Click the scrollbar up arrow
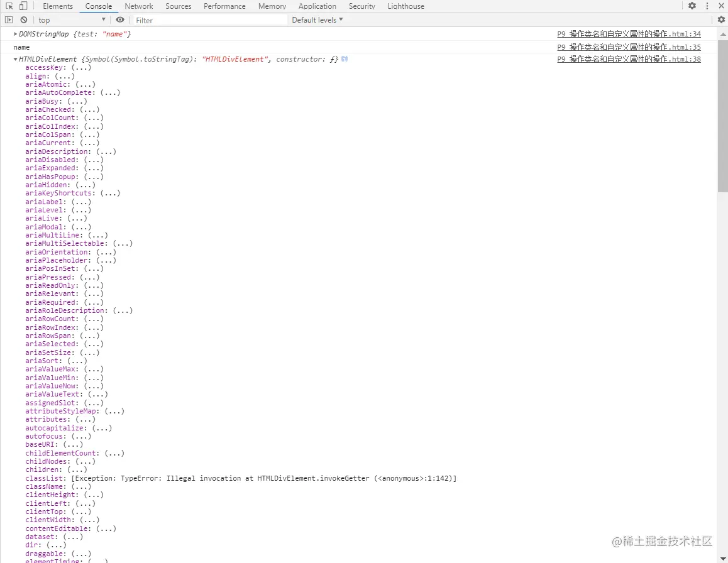 click(x=723, y=34)
